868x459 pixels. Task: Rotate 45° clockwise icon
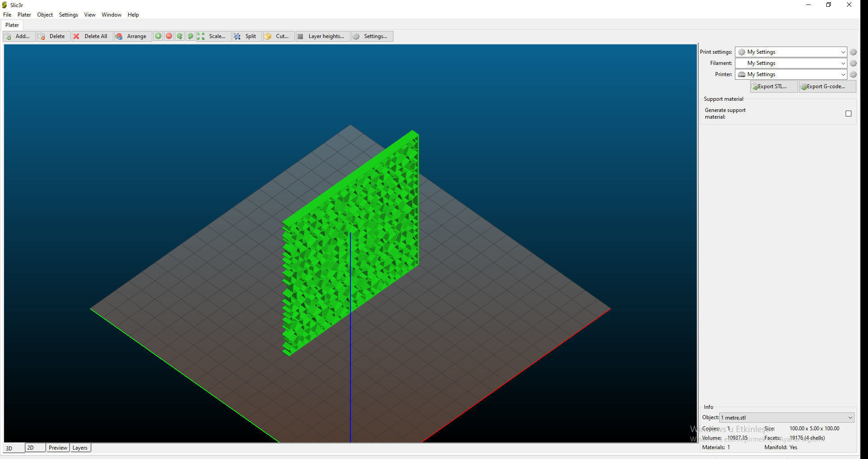(x=190, y=36)
